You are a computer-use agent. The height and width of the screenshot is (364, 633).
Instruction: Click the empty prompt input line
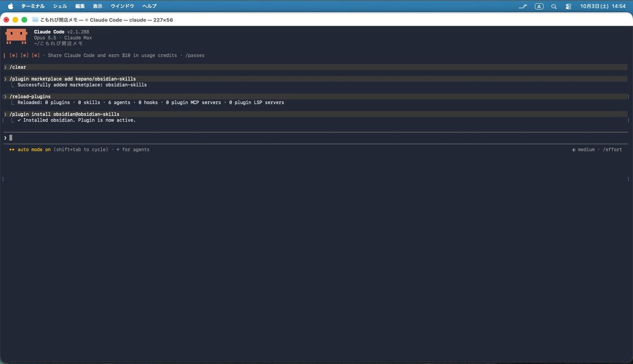[x=316, y=138]
